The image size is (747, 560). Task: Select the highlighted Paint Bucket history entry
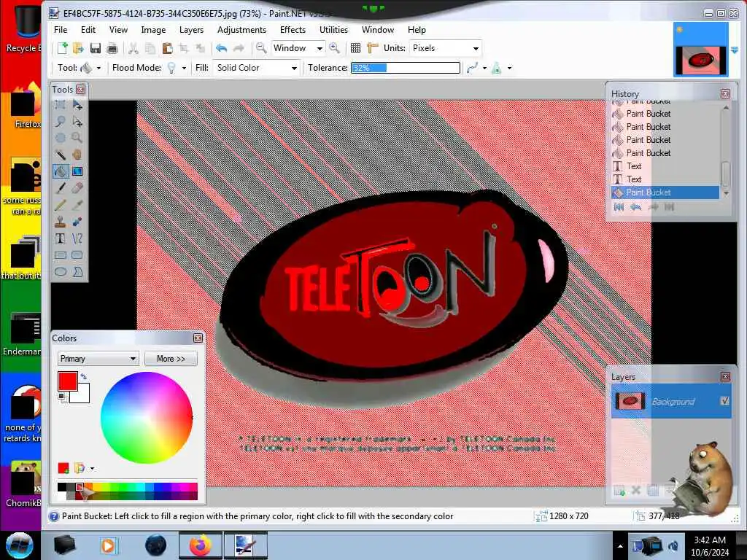click(x=665, y=192)
